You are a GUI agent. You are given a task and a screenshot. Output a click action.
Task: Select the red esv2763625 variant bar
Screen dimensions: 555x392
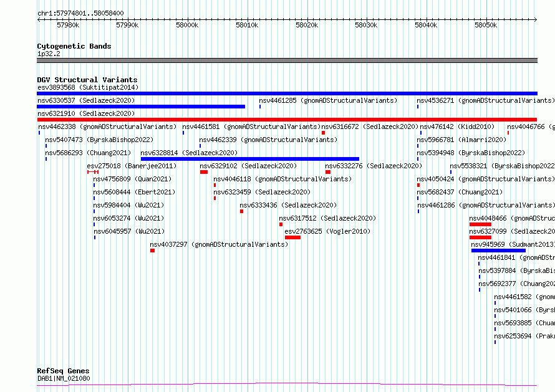click(292, 237)
